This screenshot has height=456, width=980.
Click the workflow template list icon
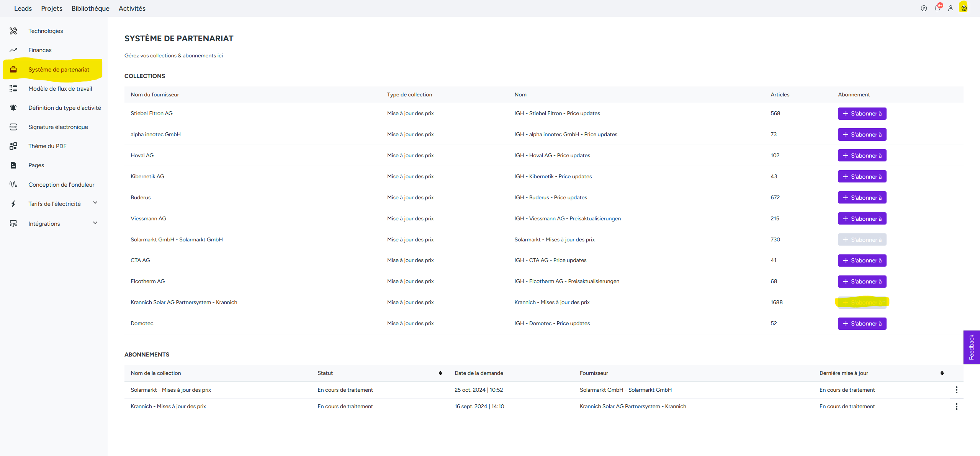pos(13,89)
